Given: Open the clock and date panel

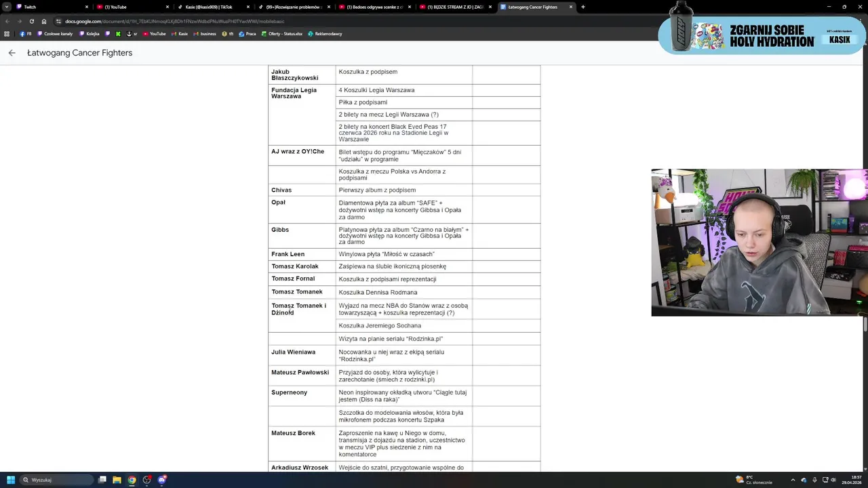Looking at the screenshot, I should [x=851, y=480].
